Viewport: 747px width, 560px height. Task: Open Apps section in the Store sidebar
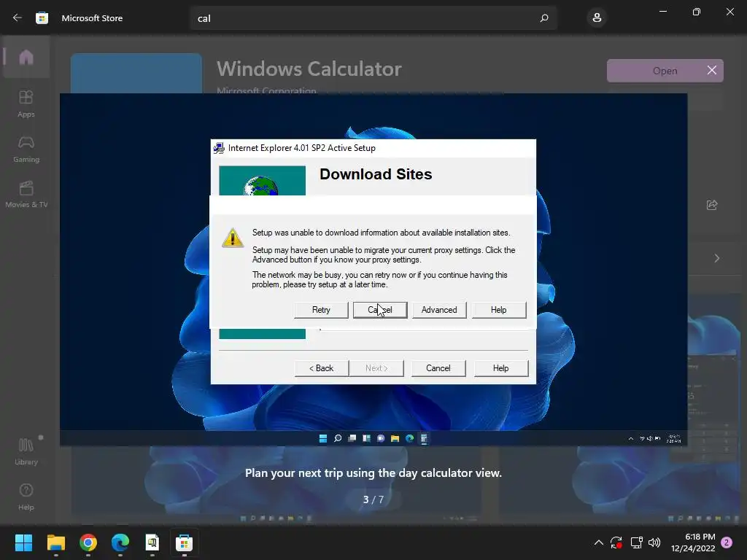pos(26,104)
